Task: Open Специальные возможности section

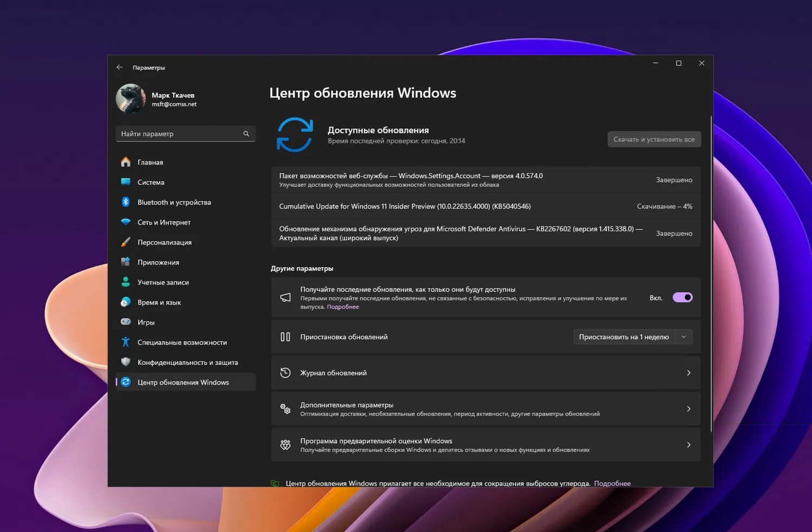Action: tap(186, 342)
